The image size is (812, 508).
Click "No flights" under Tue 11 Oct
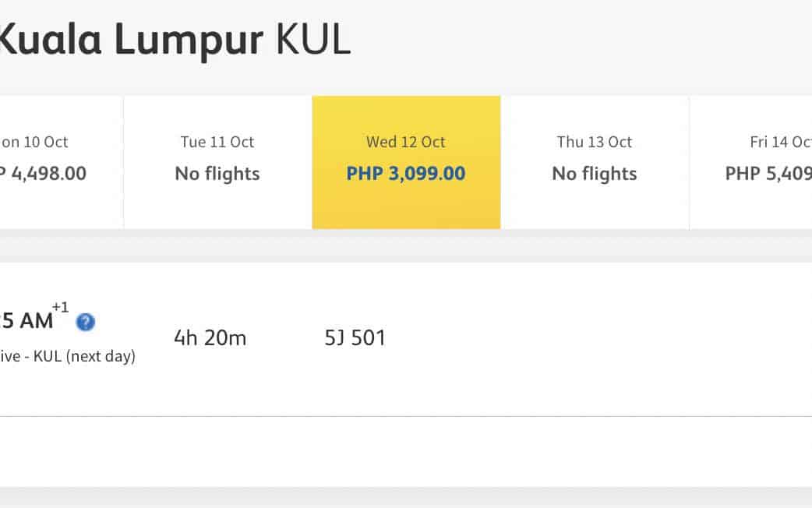click(x=217, y=173)
